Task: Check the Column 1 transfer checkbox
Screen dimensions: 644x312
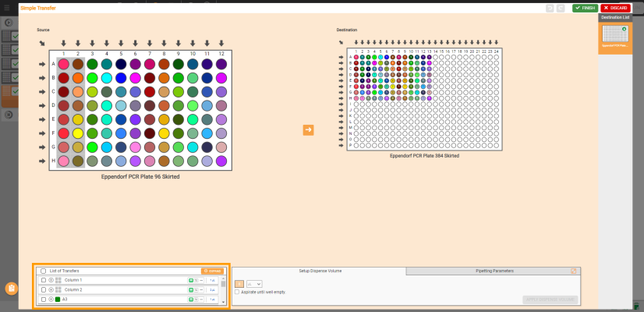Action: [43, 280]
